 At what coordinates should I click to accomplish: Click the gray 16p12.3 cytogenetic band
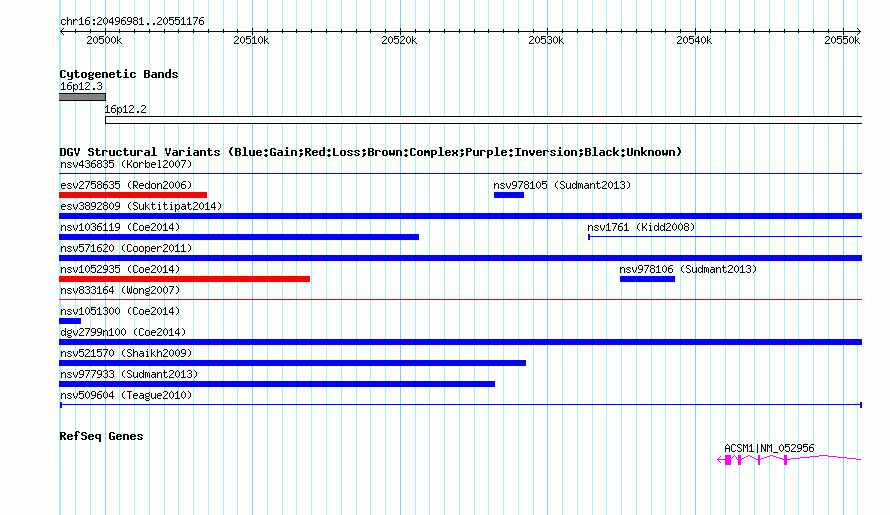(82, 97)
